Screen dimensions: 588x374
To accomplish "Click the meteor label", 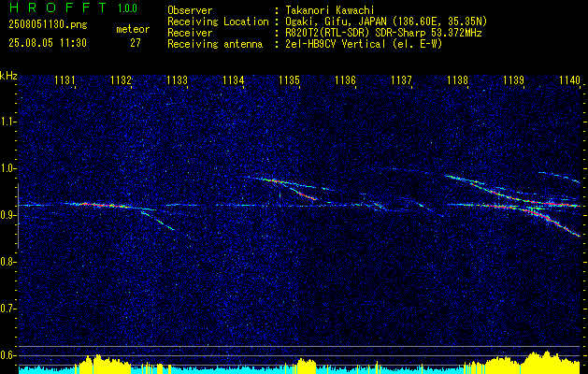I will coord(133,29).
